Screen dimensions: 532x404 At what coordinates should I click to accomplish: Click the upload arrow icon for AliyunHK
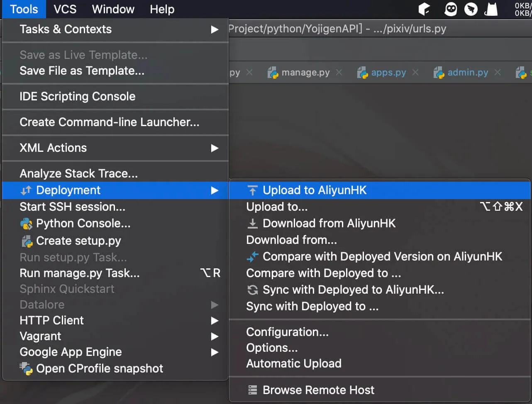pos(252,190)
